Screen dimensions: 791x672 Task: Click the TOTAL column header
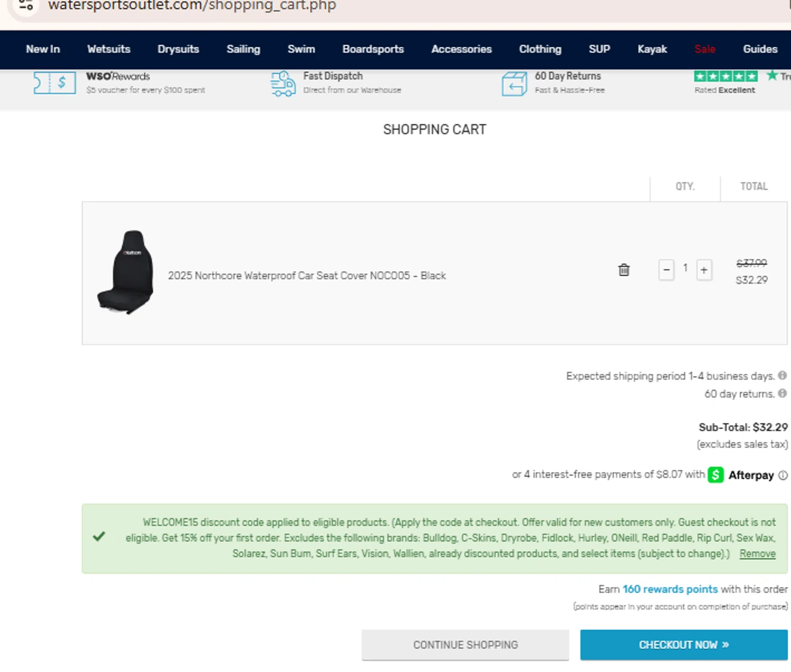[754, 186]
